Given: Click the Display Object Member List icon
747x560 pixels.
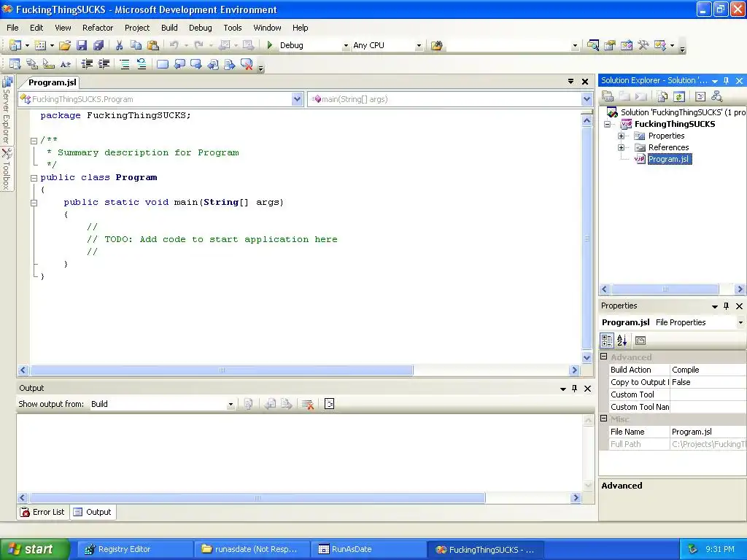Looking at the screenshot, I should click(x=15, y=64).
